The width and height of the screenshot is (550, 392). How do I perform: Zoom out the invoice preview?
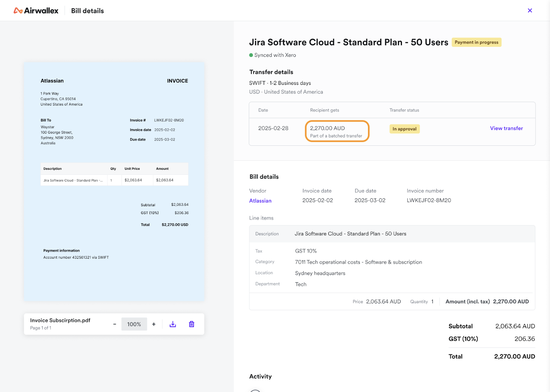(114, 324)
